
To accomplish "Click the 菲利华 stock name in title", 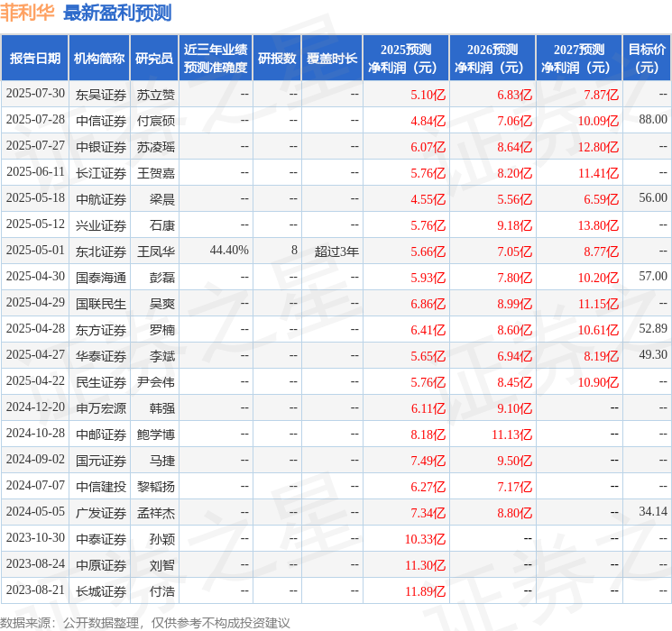I will (27, 13).
